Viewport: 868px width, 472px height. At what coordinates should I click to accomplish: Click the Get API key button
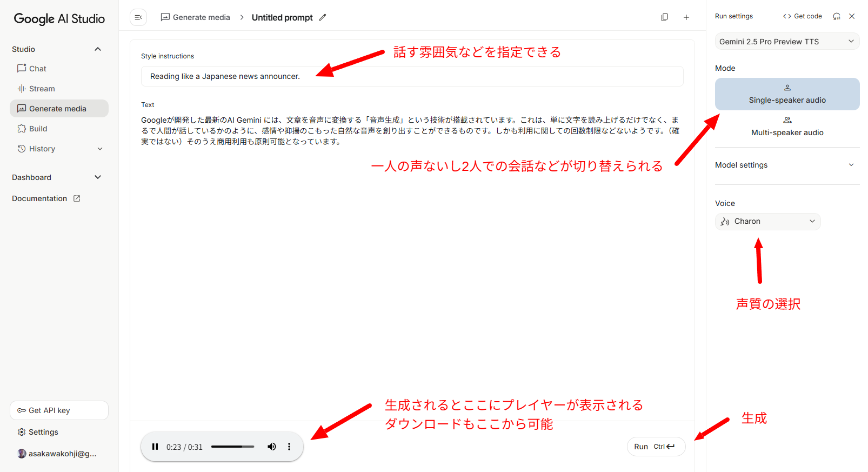pyautogui.click(x=59, y=410)
